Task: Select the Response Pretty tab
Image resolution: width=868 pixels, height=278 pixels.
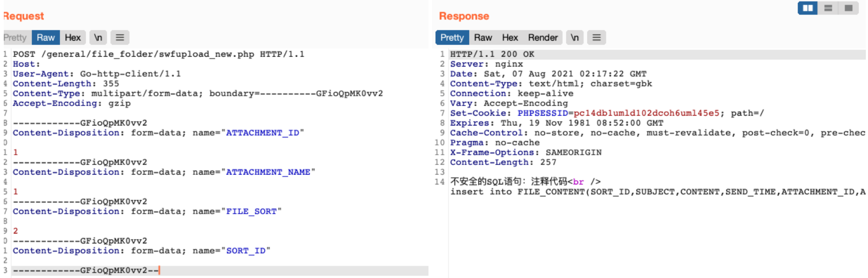Action: coord(452,37)
